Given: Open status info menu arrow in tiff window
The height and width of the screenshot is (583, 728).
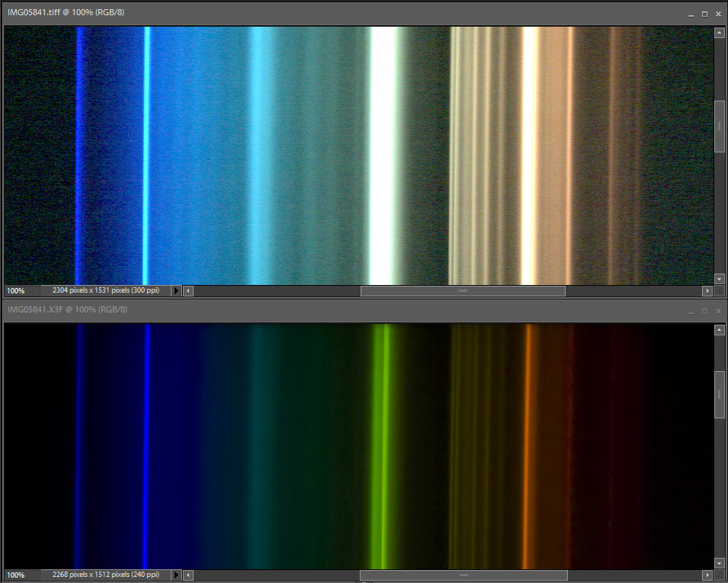Looking at the screenshot, I should [x=176, y=290].
